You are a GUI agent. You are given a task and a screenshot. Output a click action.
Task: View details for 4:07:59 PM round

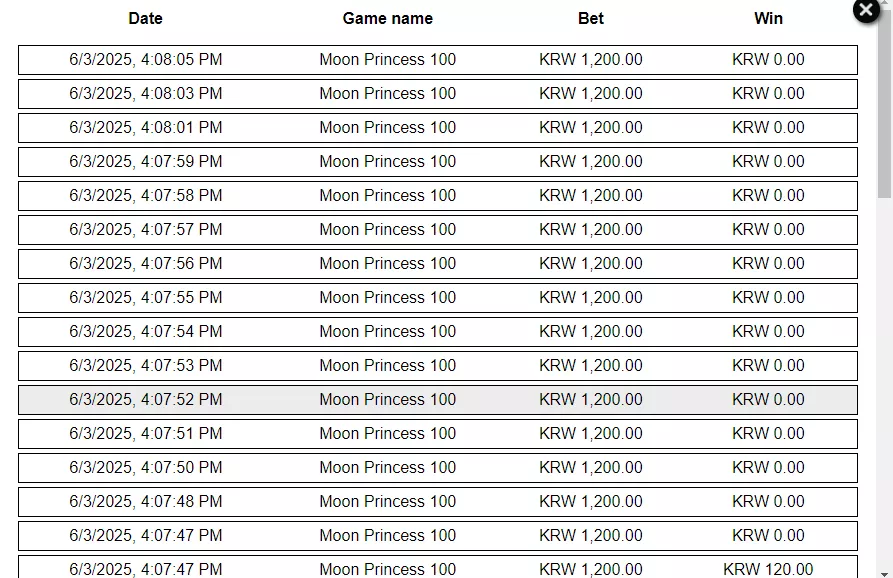pos(437,162)
